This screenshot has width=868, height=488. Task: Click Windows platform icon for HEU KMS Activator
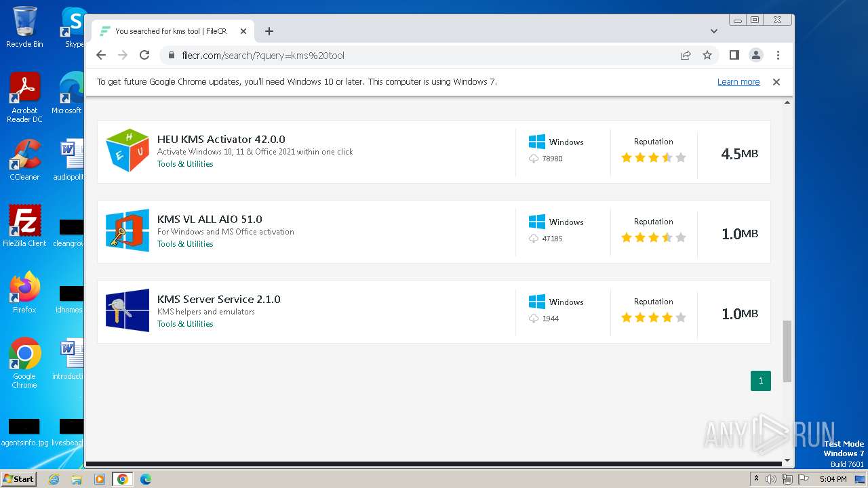[x=537, y=142]
